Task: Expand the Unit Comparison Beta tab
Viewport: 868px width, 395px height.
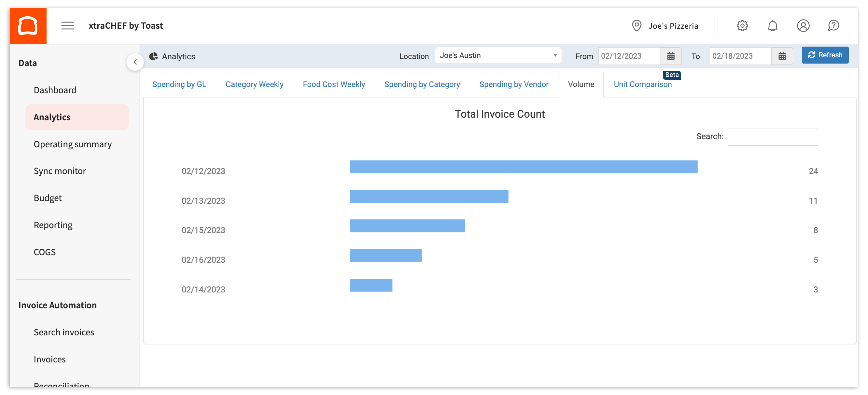Action: click(643, 84)
